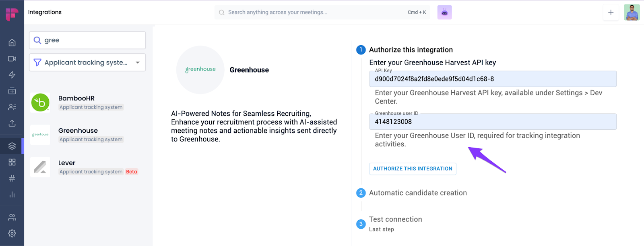Click the hashtag topics icon
The height and width of the screenshot is (246, 644).
point(12,178)
